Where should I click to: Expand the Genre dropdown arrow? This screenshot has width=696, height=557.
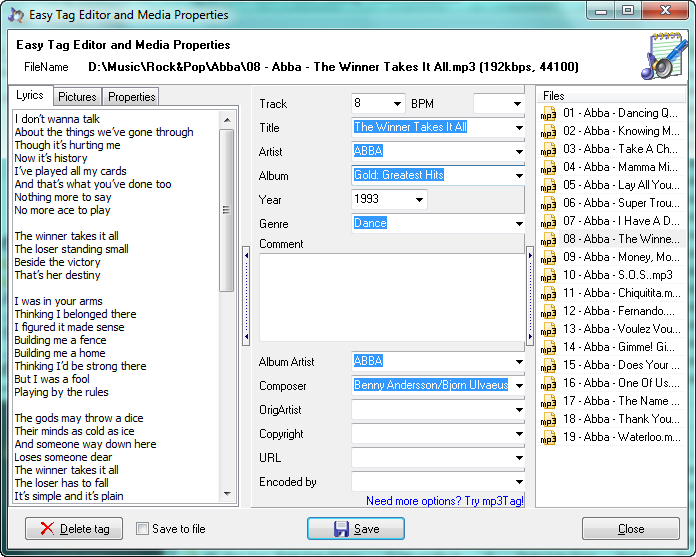(x=519, y=224)
